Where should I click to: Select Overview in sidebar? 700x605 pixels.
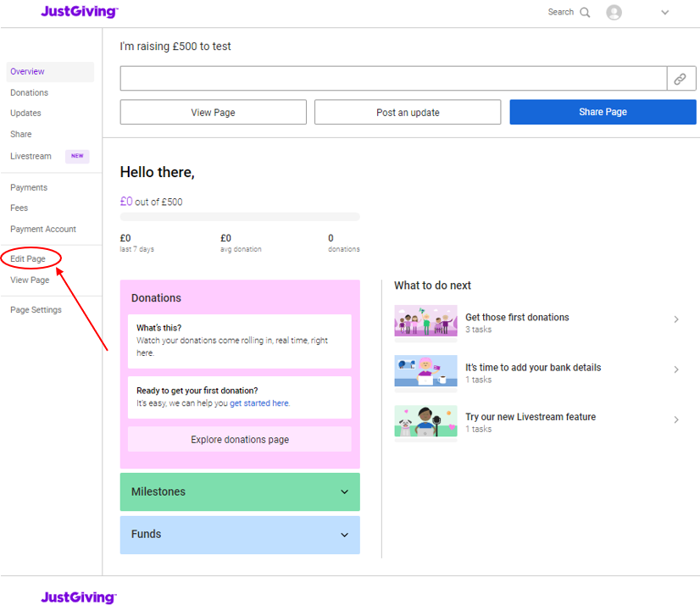pyautogui.click(x=50, y=72)
